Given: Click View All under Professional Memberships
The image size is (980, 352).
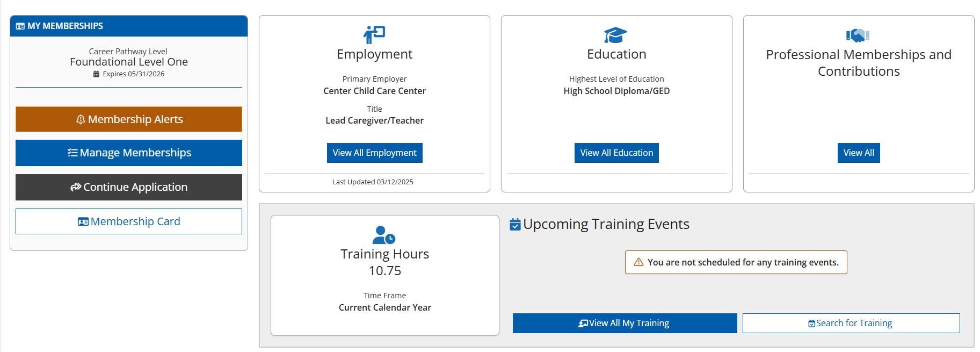Looking at the screenshot, I should pos(859,153).
